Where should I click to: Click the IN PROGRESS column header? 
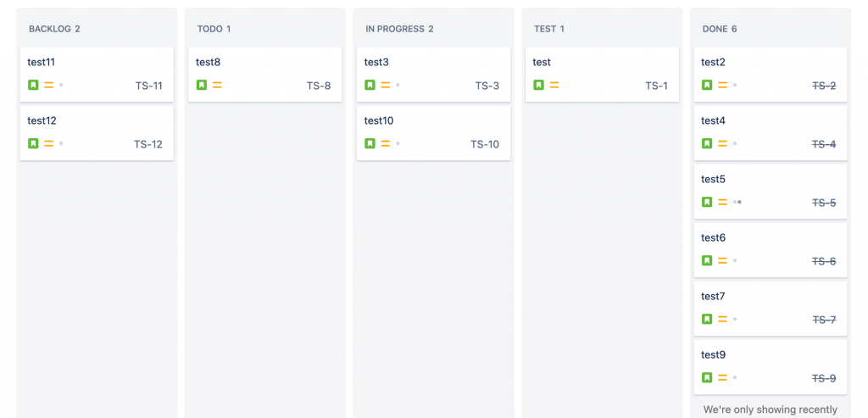[399, 29]
